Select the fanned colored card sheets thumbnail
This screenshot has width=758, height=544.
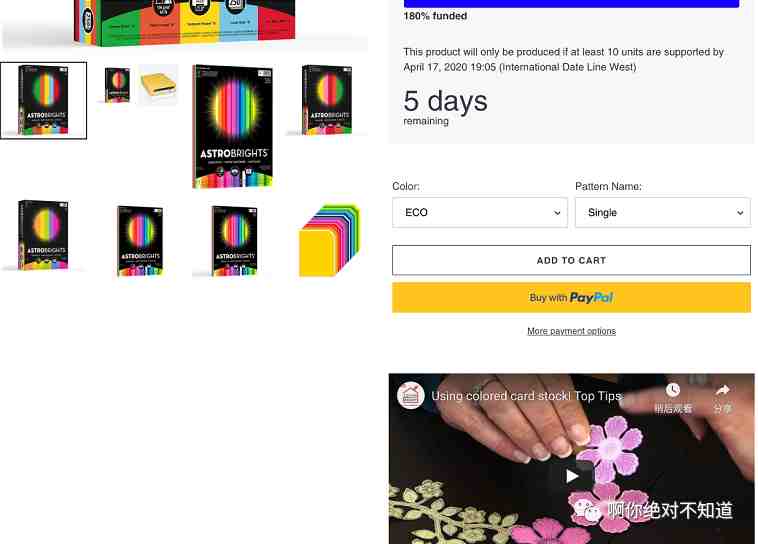click(x=329, y=240)
